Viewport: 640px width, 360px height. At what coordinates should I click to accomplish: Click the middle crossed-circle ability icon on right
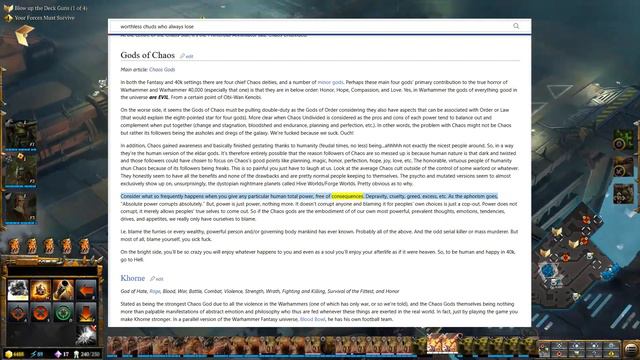[x=623, y=167]
